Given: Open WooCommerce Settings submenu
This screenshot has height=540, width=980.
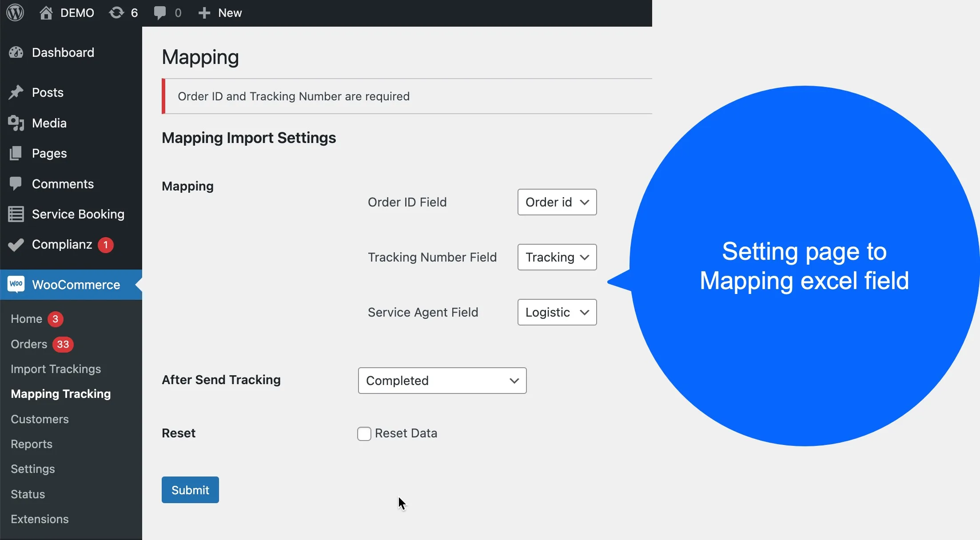Looking at the screenshot, I should point(33,469).
